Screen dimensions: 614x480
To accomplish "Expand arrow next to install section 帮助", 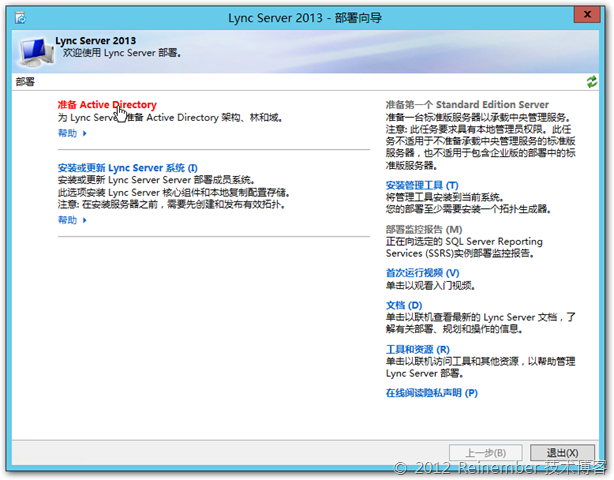I will [x=85, y=220].
